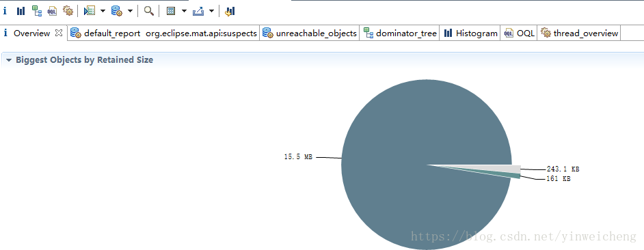Image resolution: width=644 pixels, height=250 pixels.
Task: Open the Histogram from the toolbar bar-chart icon
Action: tap(21, 11)
